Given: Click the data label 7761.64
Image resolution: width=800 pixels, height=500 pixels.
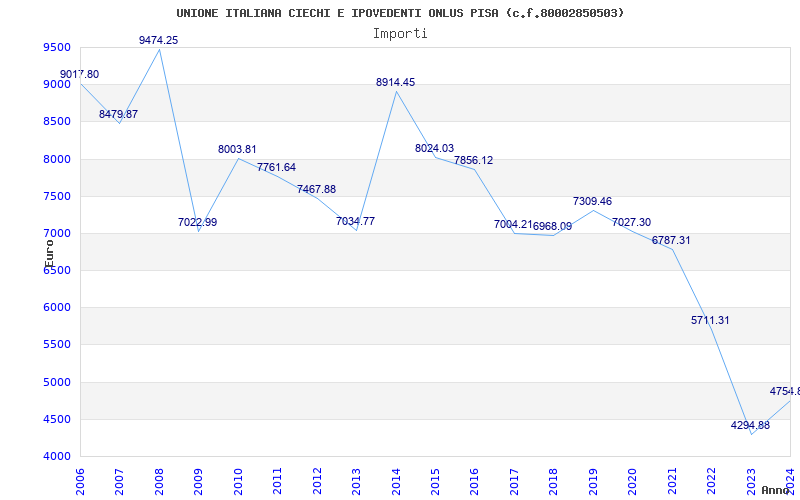Looking at the screenshot, I should pyautogui.click(x=277, y=167).
